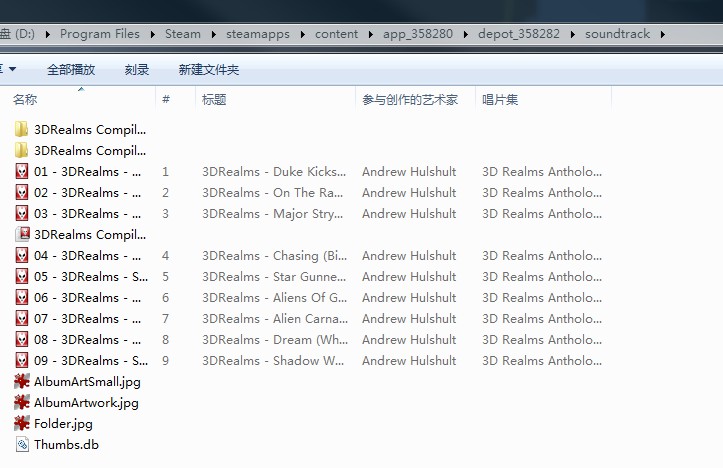Select the audio icon of track 04
723x468 pixels.
22,255
